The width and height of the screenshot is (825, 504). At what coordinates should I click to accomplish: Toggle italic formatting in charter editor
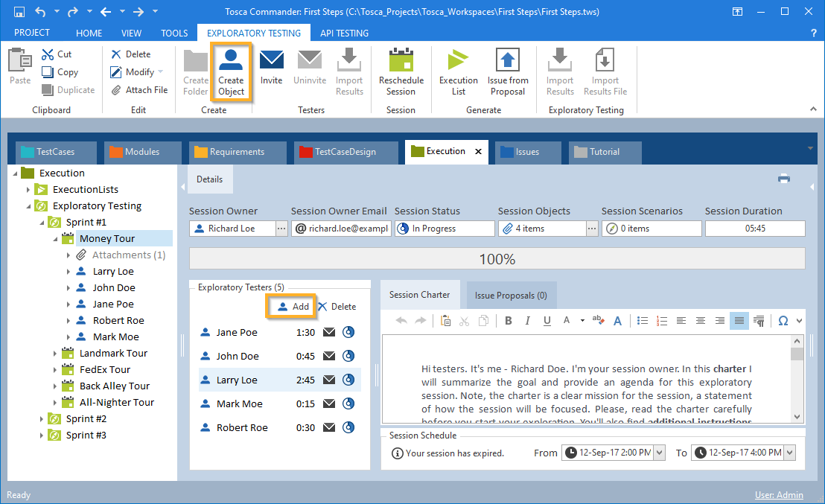pyautogui.click(x=528, y=321)
